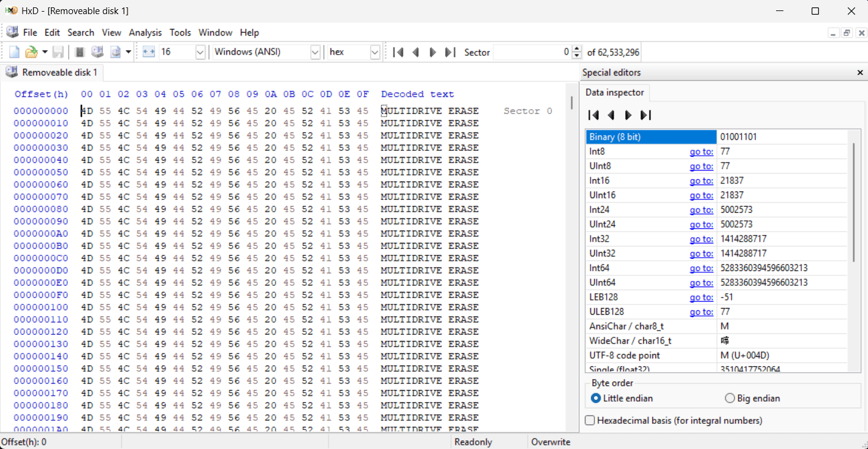The height and width of the screenshot is (449, 868).
Task: Close the Special editors panel
Action: [x=860, y=72]
